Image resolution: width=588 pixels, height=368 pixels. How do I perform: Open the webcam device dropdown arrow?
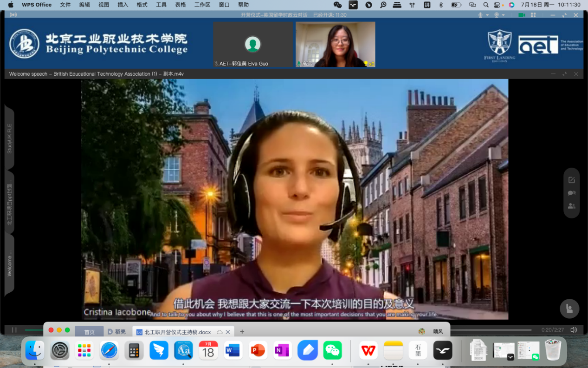tap(504, 15)
